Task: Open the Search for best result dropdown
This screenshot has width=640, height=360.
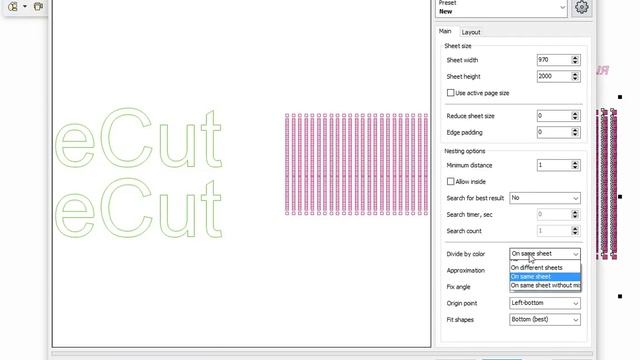Action: [x=545, y=198]
